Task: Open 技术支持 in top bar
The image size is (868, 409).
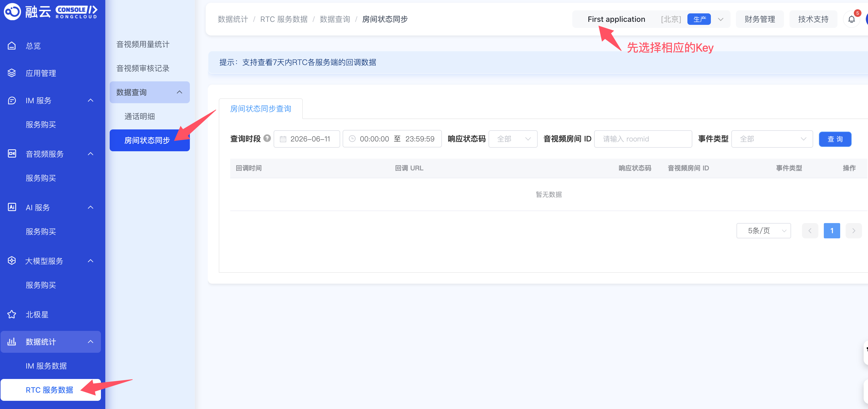Action: (x=813, y=19)
